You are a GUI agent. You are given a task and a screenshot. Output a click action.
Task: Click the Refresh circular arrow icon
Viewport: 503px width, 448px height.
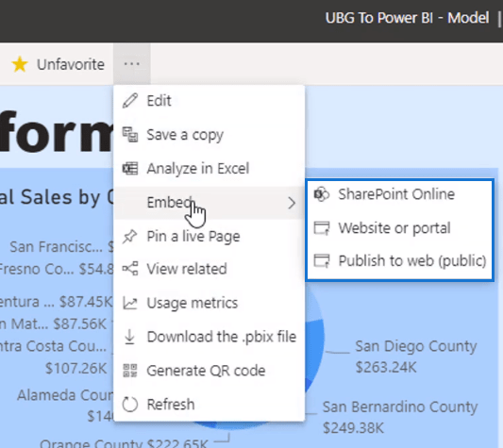point(130,405)
